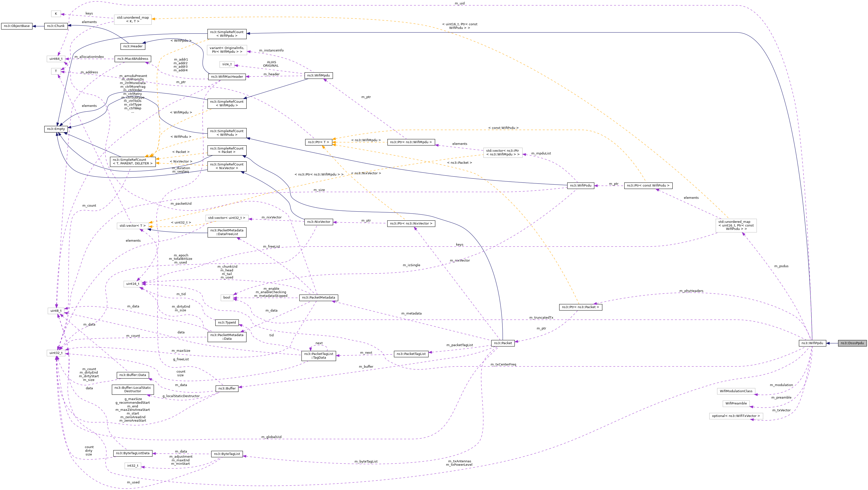
Task: Click the ns3::WifiPsdu node
Action: pyautogui.click(x=581, y=186)
